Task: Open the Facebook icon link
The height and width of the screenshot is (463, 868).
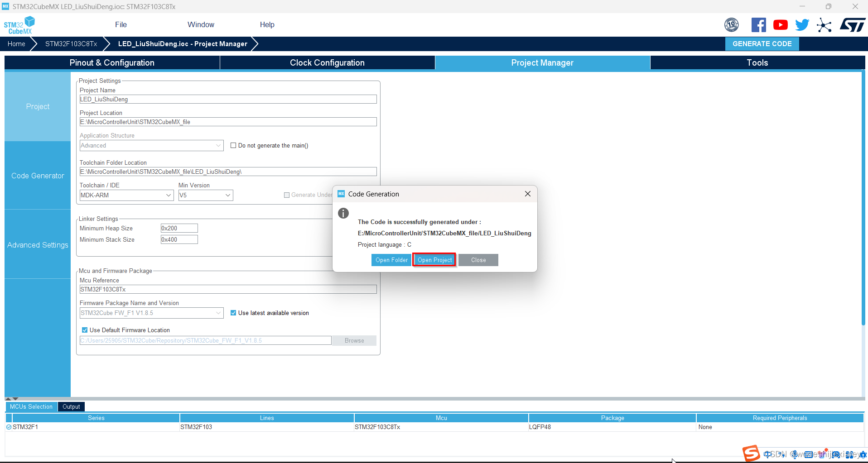Action: (x=758, y=25)
